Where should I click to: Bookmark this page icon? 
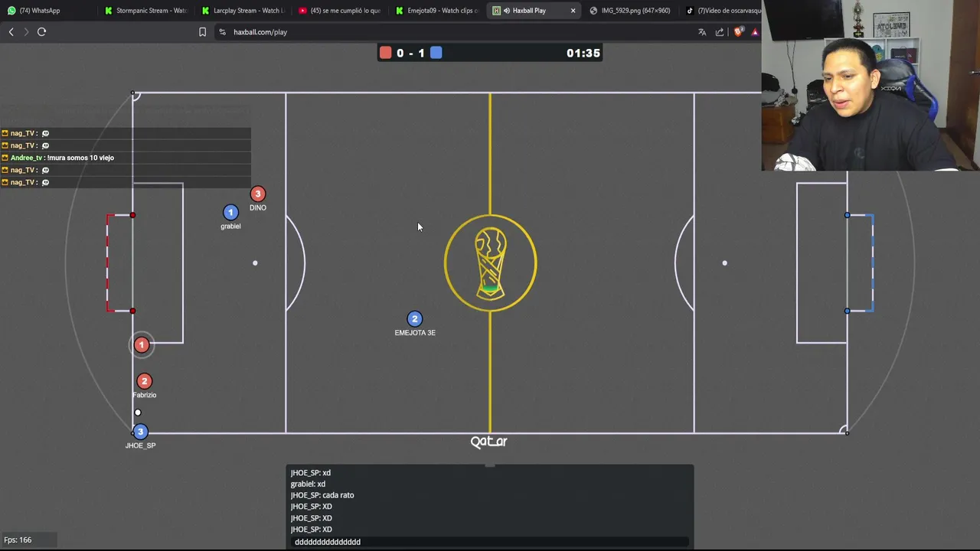coord(202,32)
